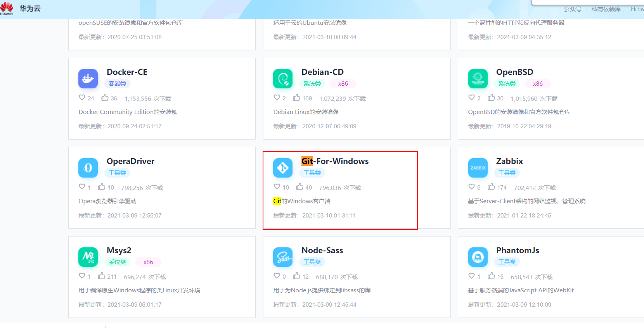Select description 'Git的Windows客户端'
Image resolution: width=644 pixels, height=328 pixels.
pos(302,201)
